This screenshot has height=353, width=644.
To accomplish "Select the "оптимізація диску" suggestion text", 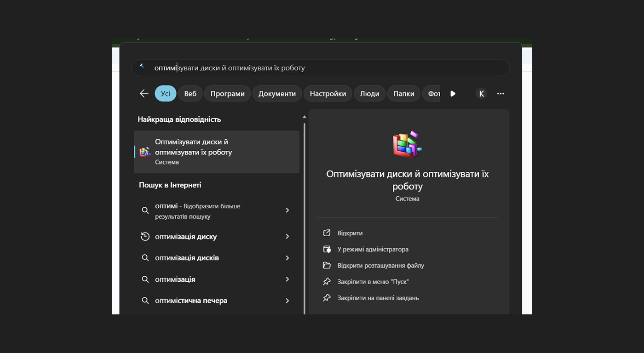I will pos(186,237).
